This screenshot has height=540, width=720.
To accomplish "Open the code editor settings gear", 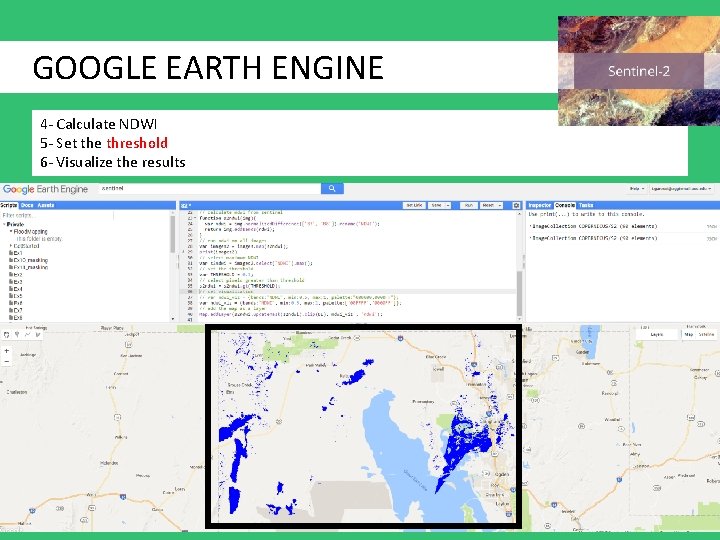I will (x=516, y=205).
